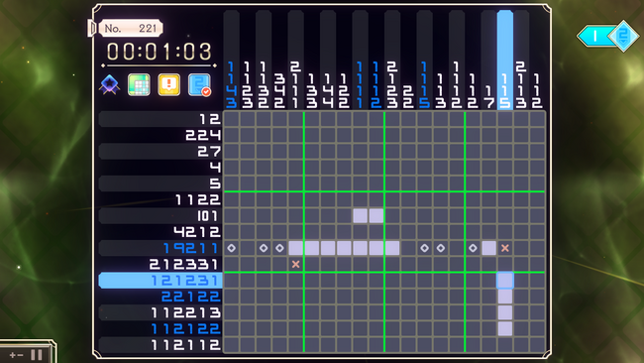Toggle left filled cell in row 101

coord(361,216)
